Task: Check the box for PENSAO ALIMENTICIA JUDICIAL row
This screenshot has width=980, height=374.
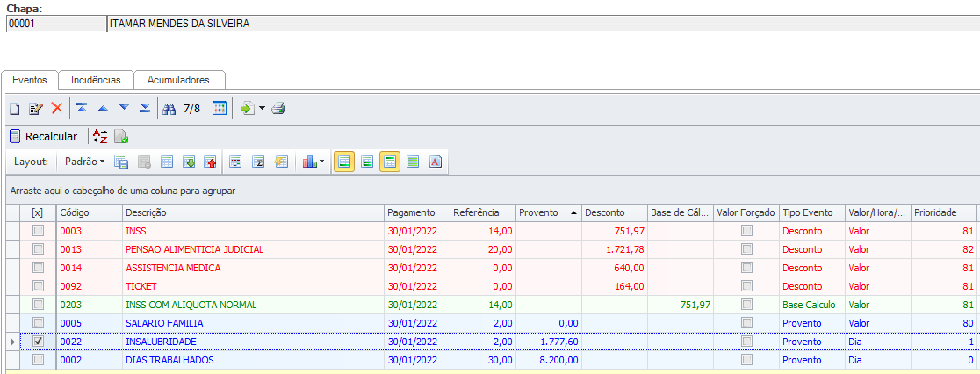Action: (38, 249)
